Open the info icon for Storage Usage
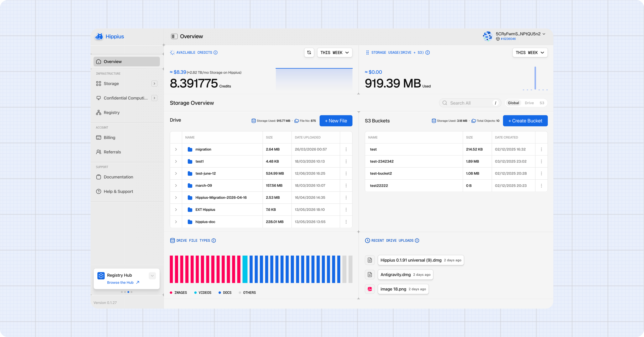 pyautogui.click(x=428, y=52)
